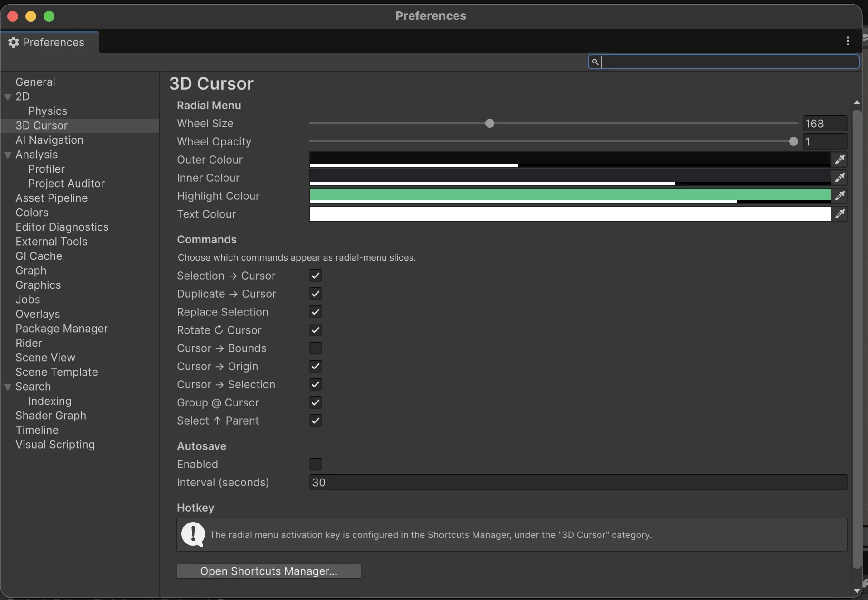Click Open Shortcuts Manager button

pos(269,571)
